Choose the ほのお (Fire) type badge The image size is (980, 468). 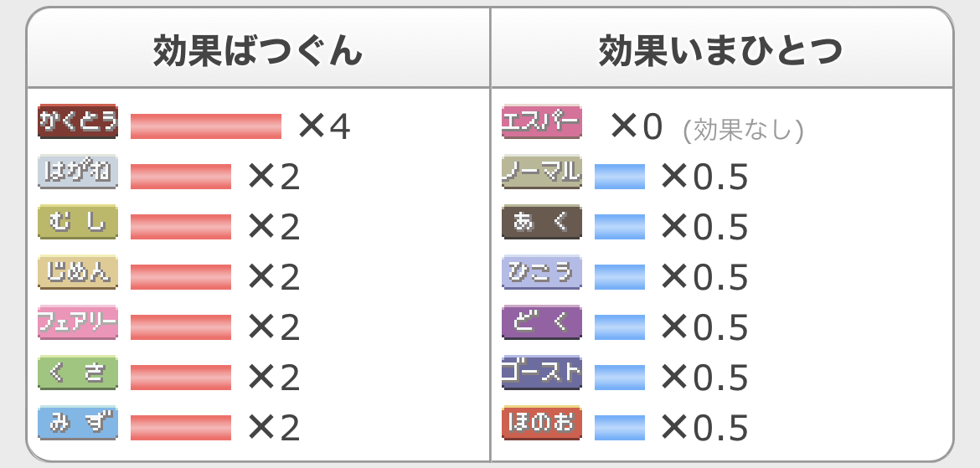click(541, 423)
